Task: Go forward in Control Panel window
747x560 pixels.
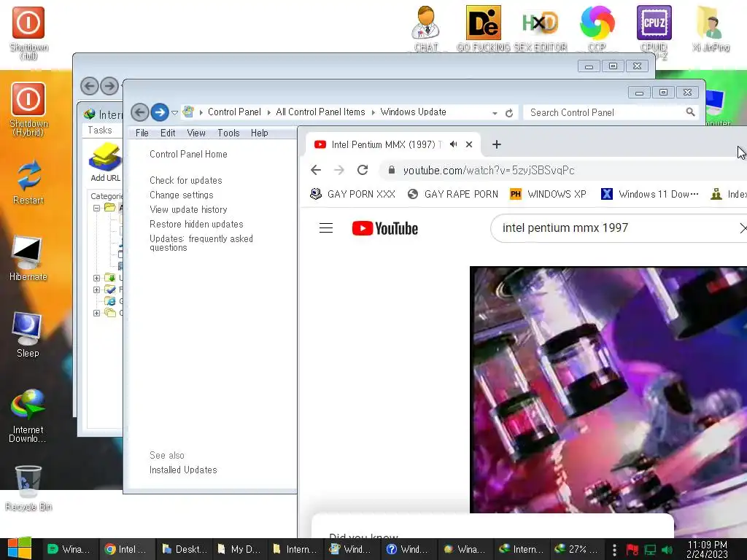Action: coord(160,112)
